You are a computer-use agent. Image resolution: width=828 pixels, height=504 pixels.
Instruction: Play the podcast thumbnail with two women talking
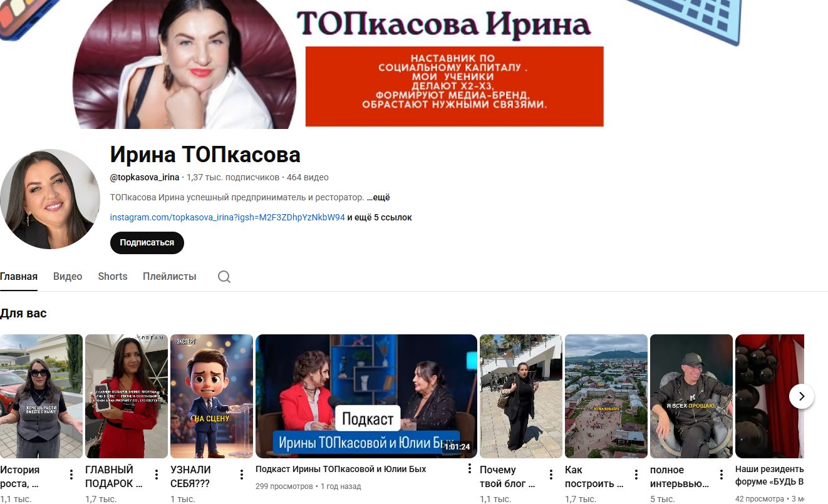[366, 396]
